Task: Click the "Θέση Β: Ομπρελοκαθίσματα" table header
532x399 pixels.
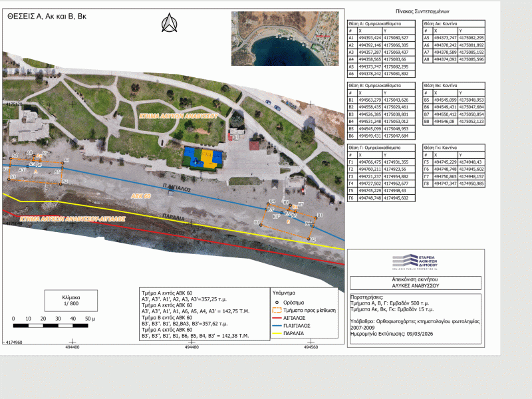Action: 381,86
